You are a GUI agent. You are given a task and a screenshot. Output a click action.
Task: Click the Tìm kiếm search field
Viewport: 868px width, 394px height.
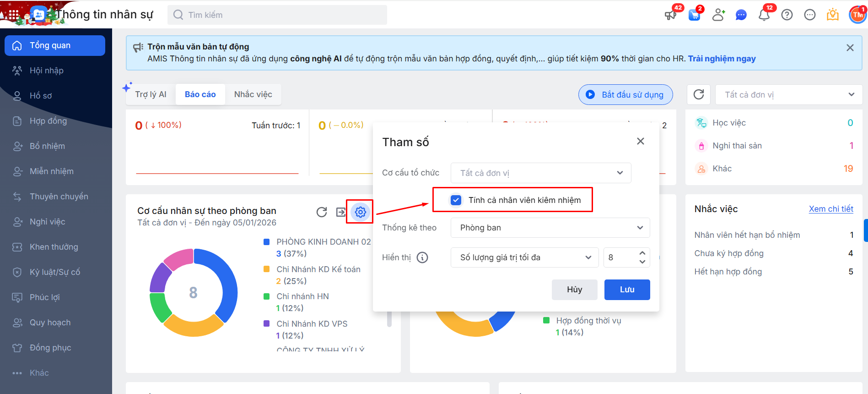tap(277, 15)
